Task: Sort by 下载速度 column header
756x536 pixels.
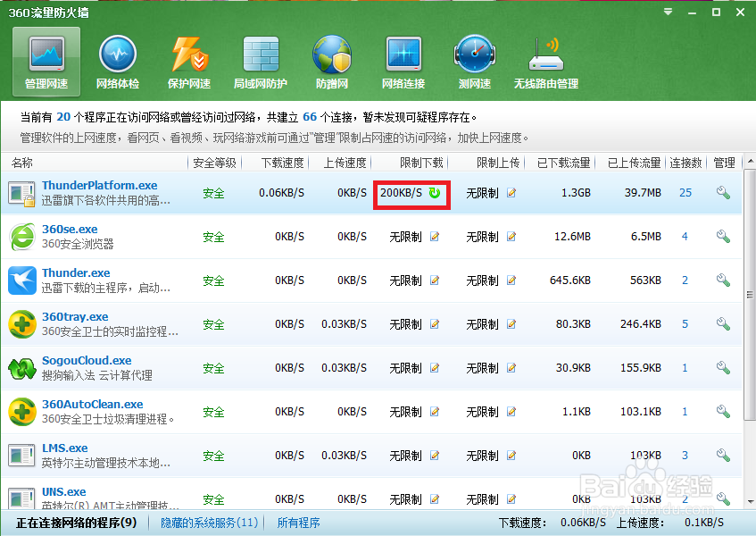Action: point(283,163)
